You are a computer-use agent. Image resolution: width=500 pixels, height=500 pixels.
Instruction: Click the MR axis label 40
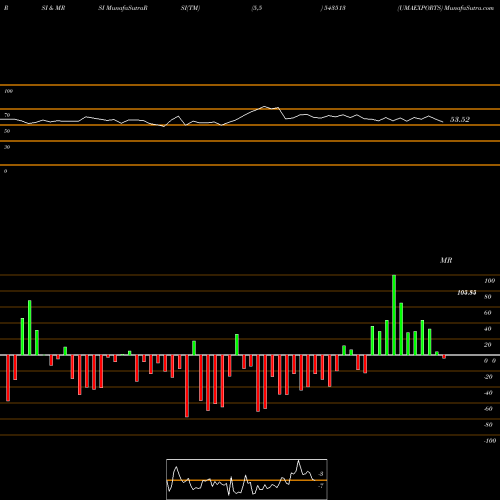pos(488,329)
